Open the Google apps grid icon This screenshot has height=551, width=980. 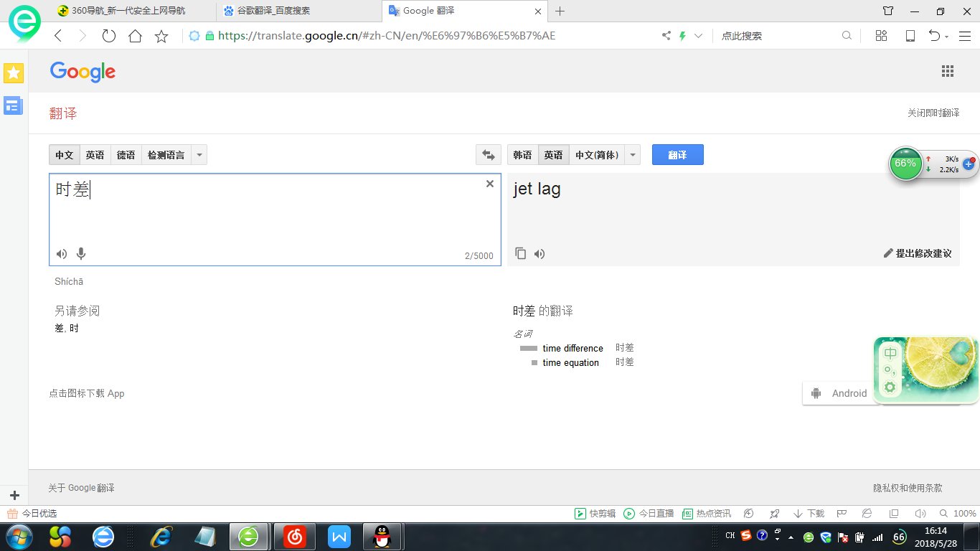948,71
